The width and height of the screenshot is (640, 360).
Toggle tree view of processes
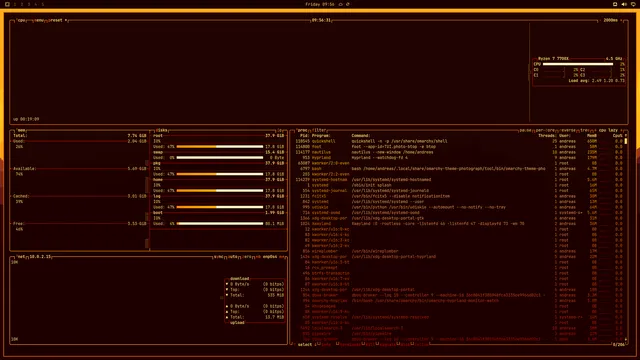[584, 130]
